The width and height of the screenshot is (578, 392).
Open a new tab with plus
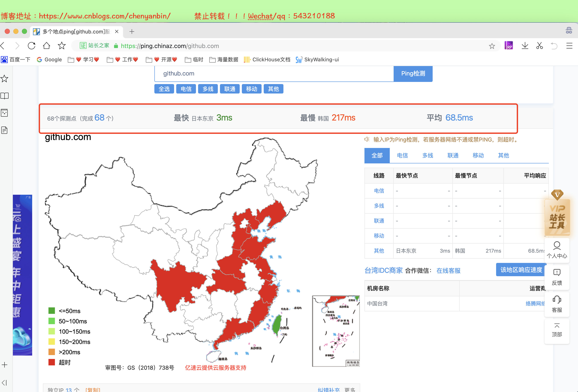tap(132, 32)
